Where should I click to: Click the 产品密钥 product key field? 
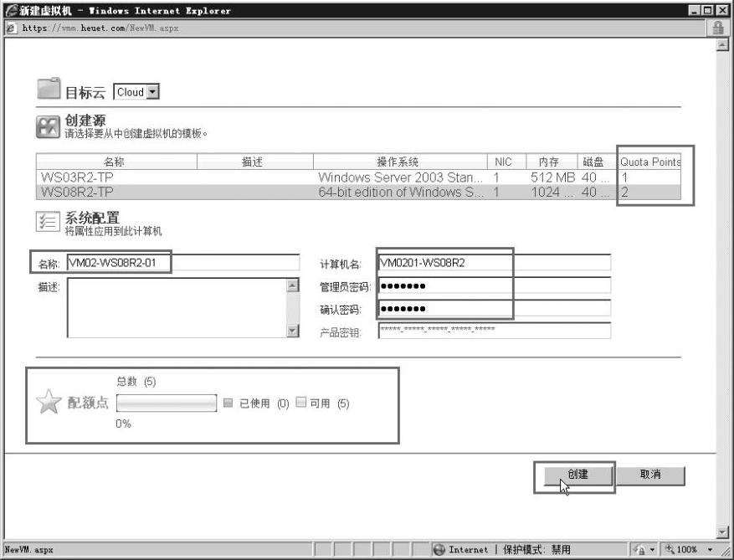[x=495, y=330]
